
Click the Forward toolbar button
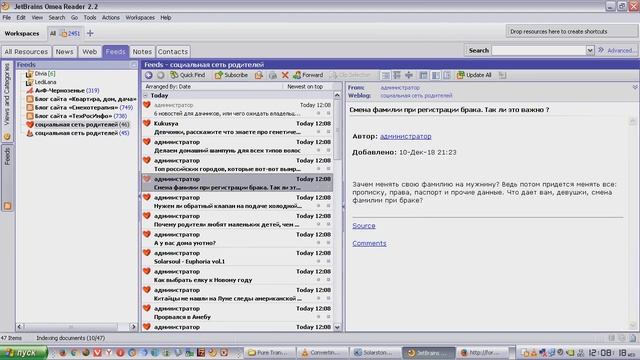point(308,75)
